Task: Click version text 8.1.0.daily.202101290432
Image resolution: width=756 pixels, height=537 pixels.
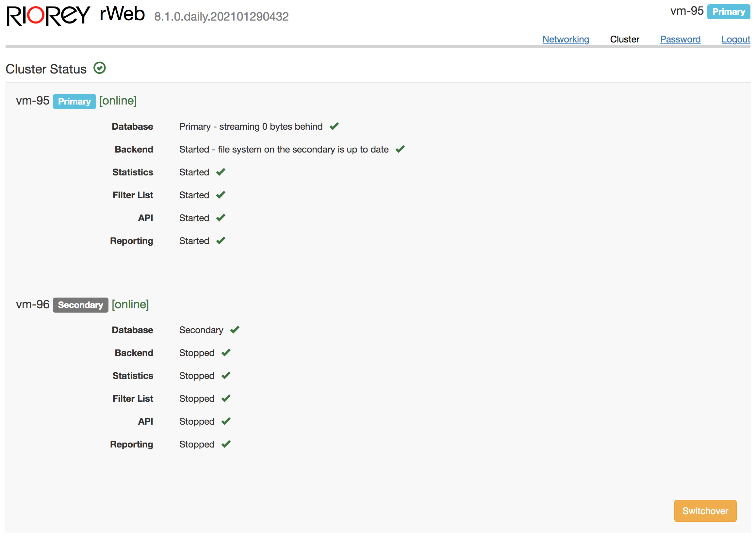Action: click(x=222, y=16)
